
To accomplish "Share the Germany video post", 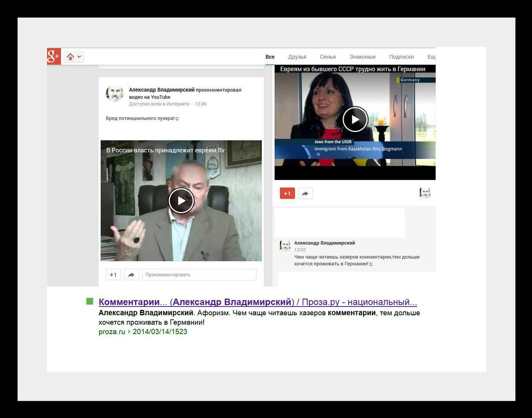I will pyautogui.click(x=305, y=193).
